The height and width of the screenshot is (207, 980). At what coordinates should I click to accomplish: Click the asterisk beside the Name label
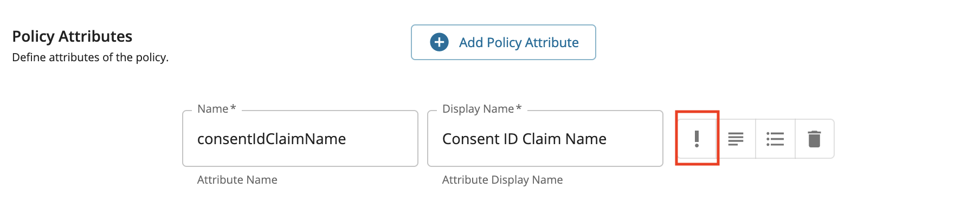tap(233, 107)
